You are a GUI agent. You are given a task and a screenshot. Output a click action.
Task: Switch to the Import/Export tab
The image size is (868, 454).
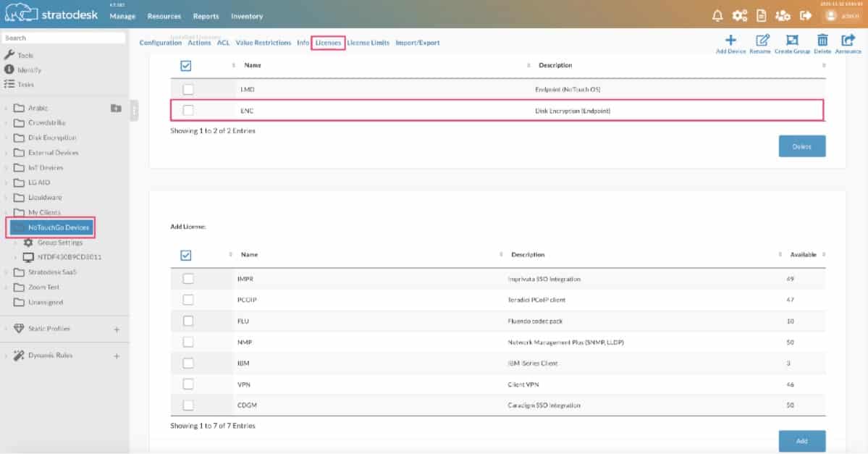tap(418, 43)
